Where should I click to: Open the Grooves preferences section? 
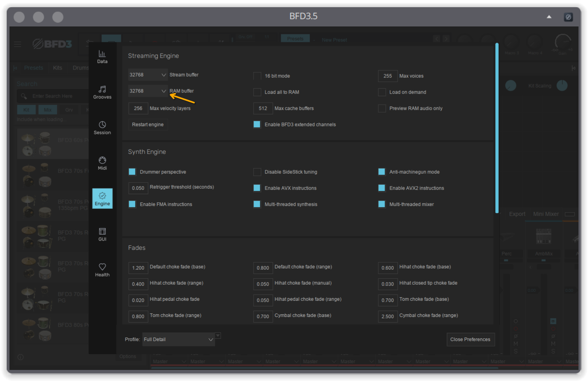pos(102,92)
